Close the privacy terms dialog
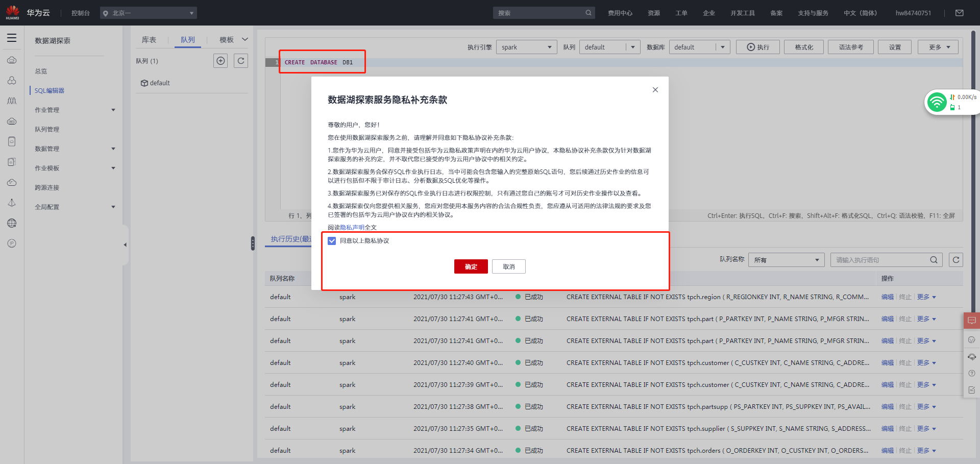Viewport: 980px width, 464px height. 655,90
